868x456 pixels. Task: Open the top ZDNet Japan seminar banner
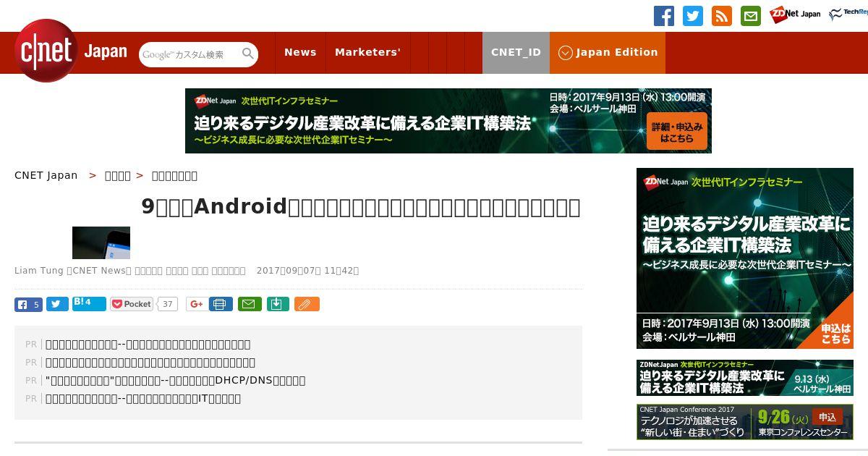pos(448,121)
